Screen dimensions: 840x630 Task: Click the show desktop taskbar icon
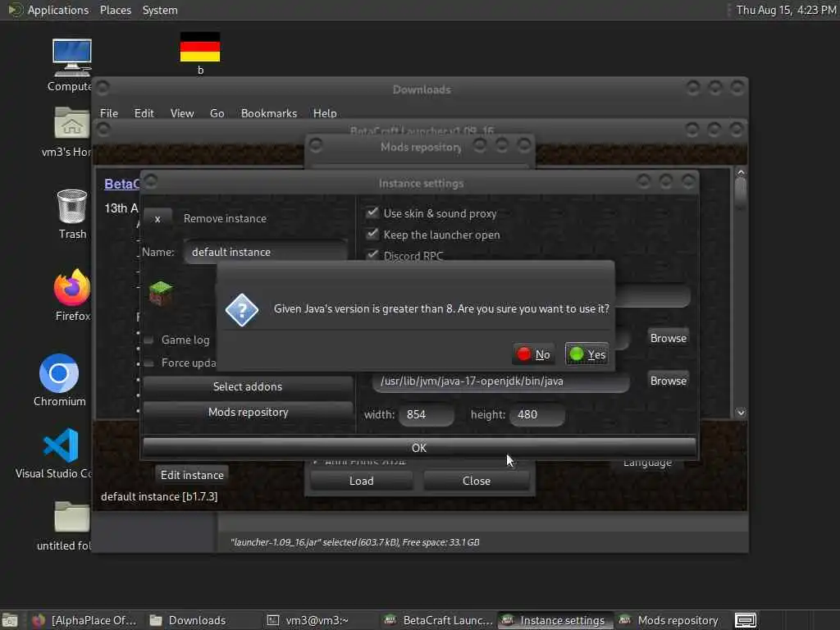coord(10,620)
